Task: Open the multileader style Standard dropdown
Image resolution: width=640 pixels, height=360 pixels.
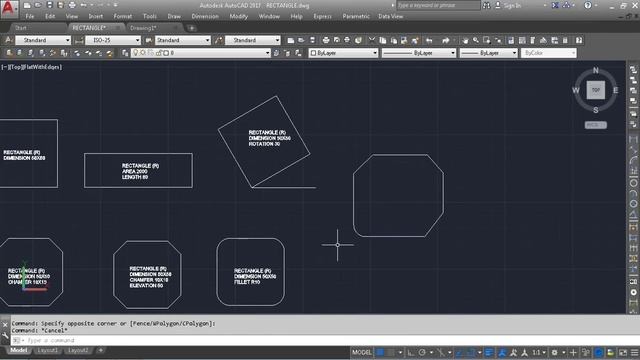Action: coord(253,40)
